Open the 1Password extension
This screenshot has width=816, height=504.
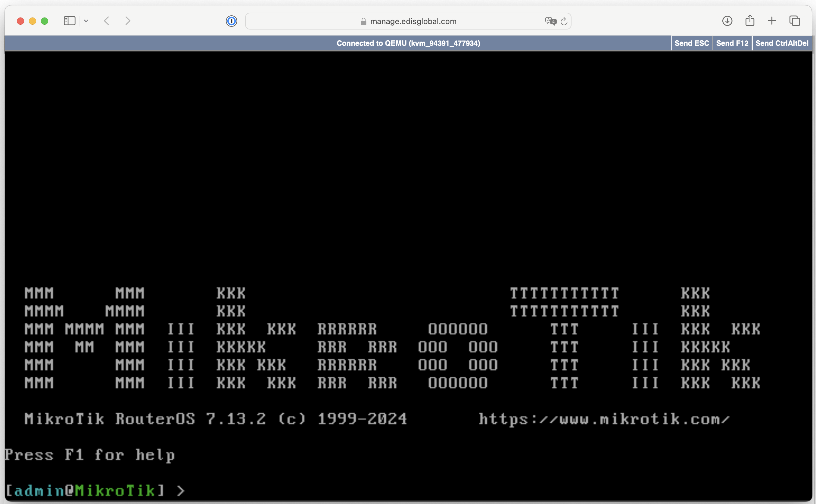point(231,21)
